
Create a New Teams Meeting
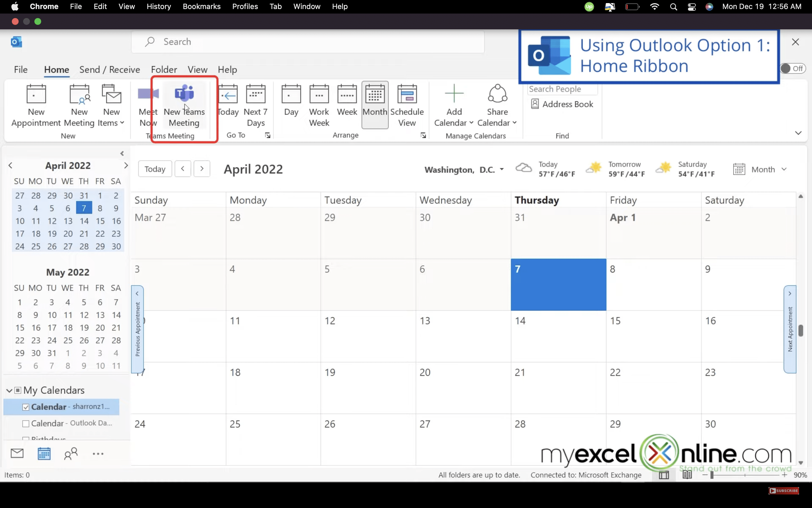point(184,105)
